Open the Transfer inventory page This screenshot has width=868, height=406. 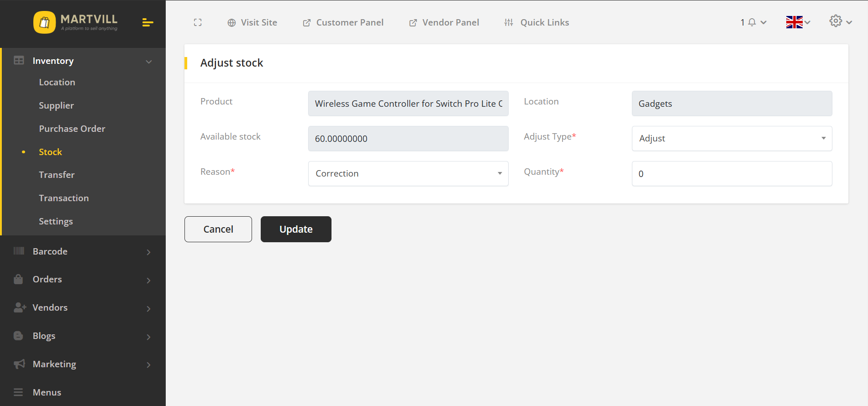(x=57, y=175)
